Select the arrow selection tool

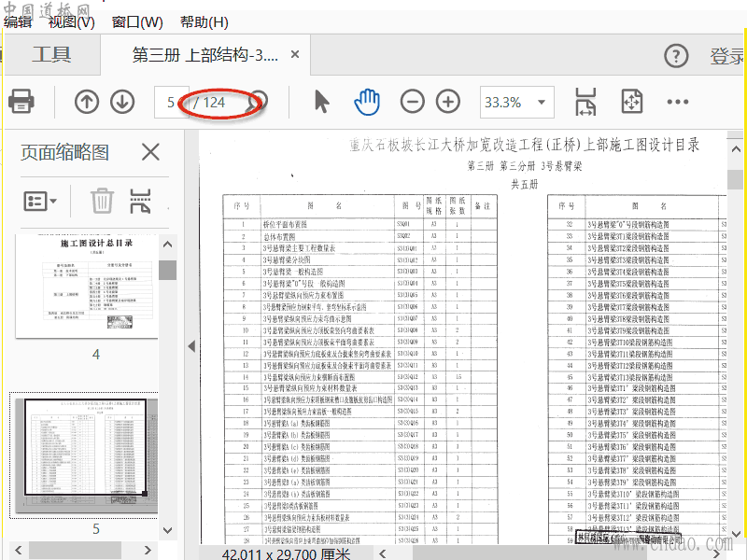point(322,102)
